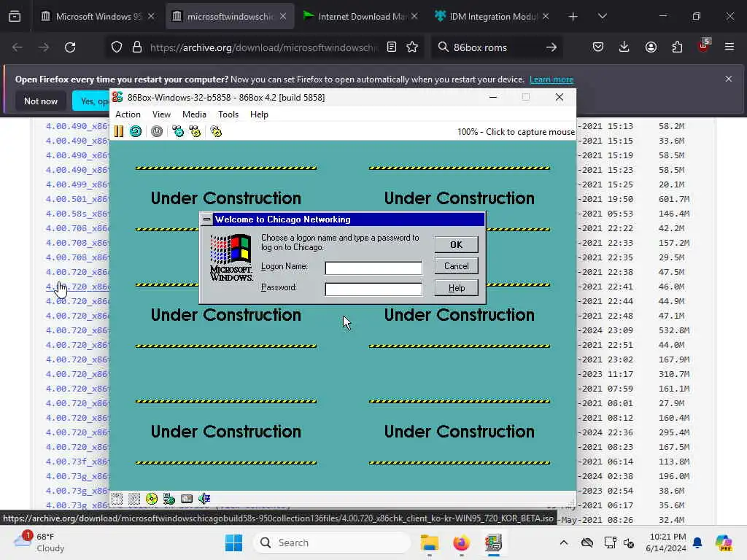747x560 pixels.
Task: Click the 601.7M file size text
Action: (x=673, y=199)
